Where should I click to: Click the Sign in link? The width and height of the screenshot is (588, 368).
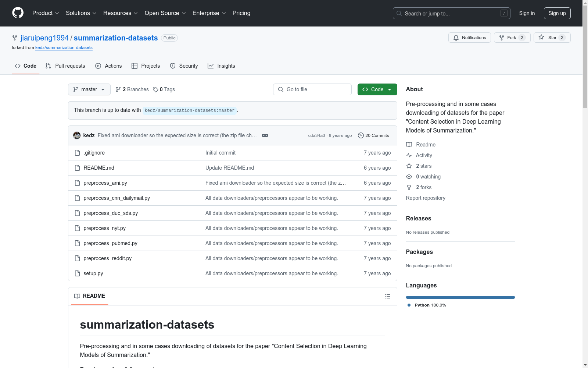click(527, 13)
